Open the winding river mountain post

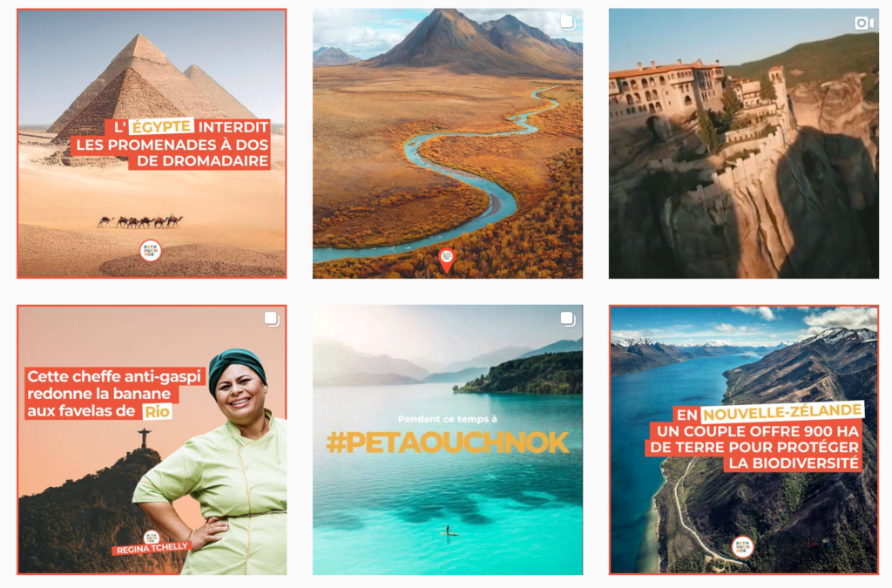[448, 144]
